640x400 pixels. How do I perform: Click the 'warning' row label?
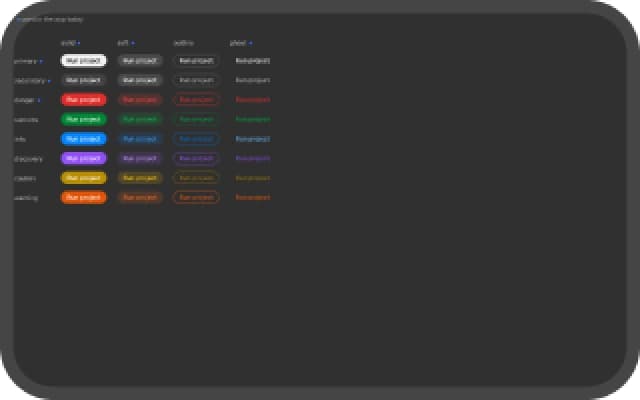coord(26,198)
